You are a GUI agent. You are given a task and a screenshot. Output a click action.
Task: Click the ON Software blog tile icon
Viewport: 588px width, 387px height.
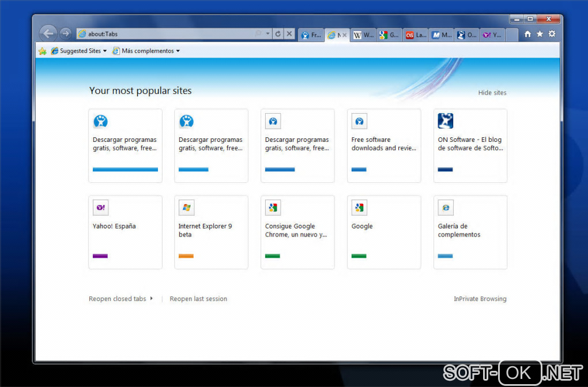point(446,121)
